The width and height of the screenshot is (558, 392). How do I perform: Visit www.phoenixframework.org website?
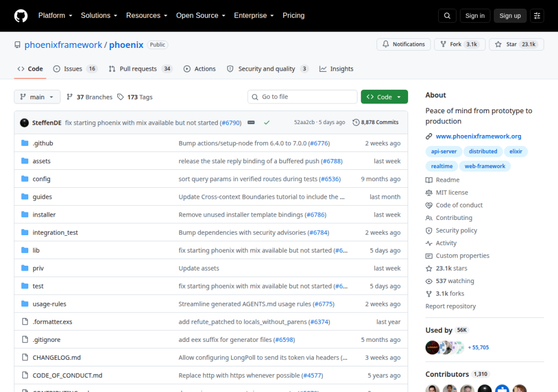[478, 136]
